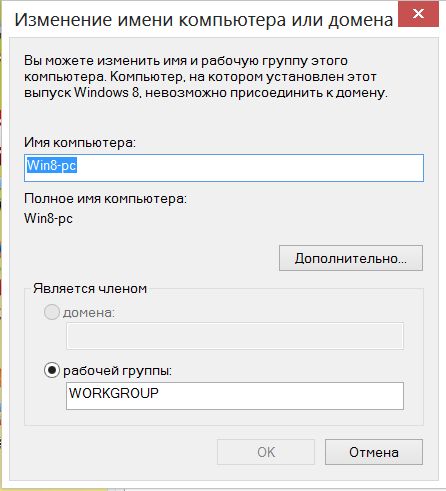This screenshot has height=491, width=446.
Task: Click the dialog title bar text
Action: pos(204,20)
